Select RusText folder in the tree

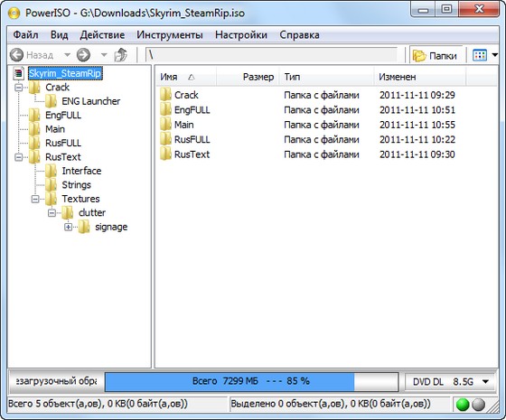click(x=63, y=157)
